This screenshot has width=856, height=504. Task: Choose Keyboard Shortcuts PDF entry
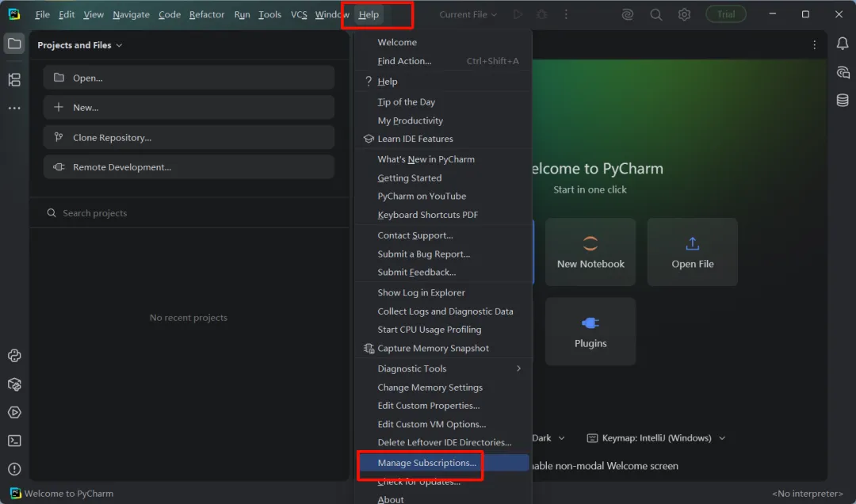443,215
